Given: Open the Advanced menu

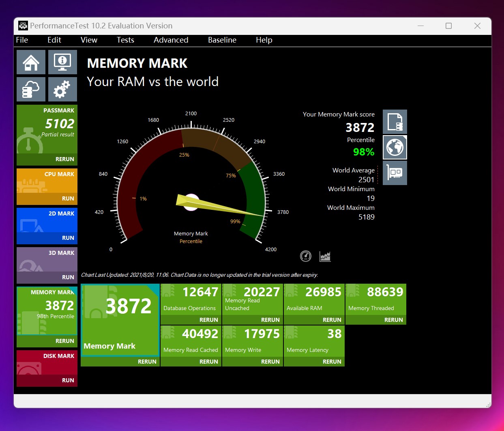Looking at the screenshot, I should tap(171, 40).
